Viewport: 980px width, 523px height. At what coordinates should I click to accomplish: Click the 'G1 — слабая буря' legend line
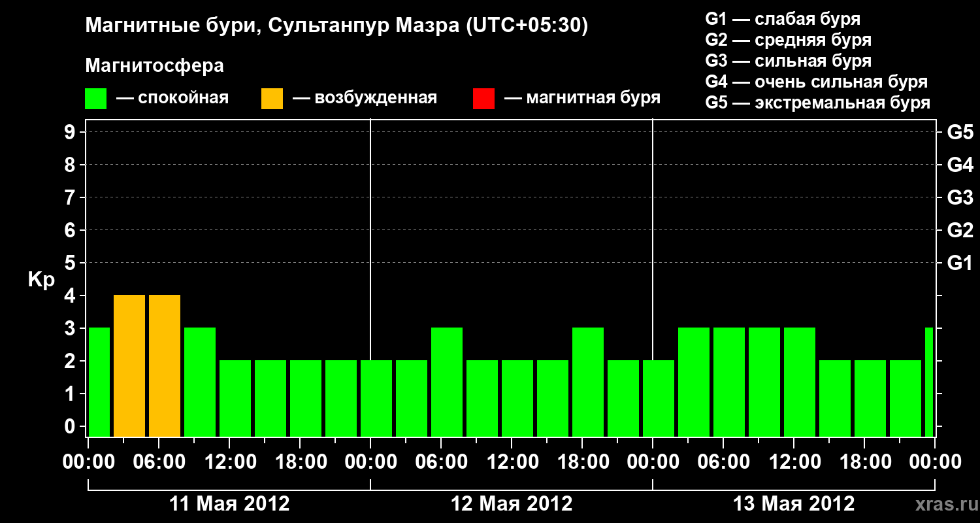783,19
